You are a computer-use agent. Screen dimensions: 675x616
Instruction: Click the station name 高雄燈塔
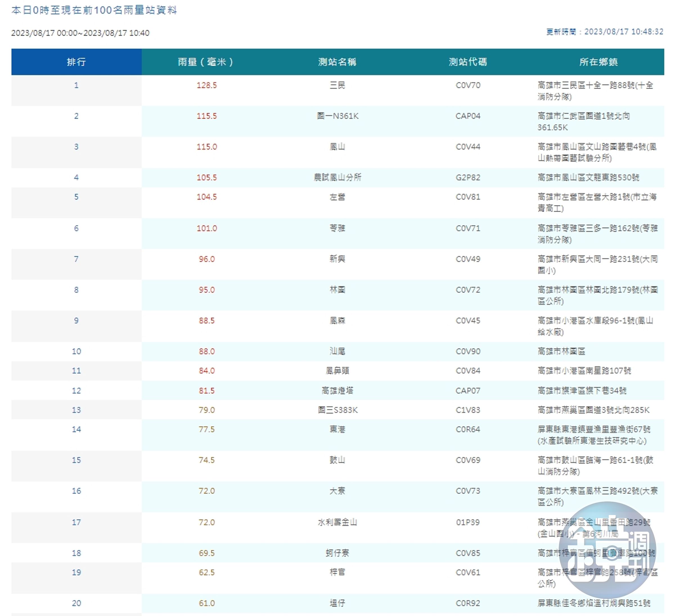tap(337, 391)
